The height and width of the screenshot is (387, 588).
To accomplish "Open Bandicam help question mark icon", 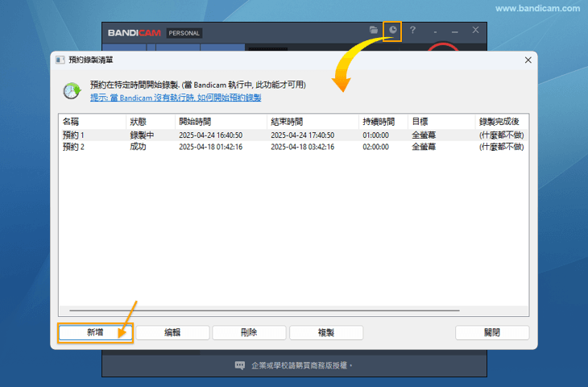I will coord(412,30).
